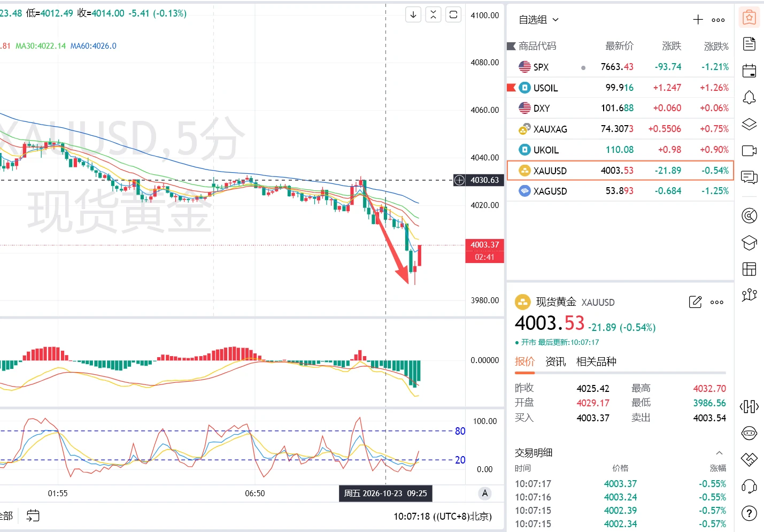Click the collapse arrows button above the chart

433,14
